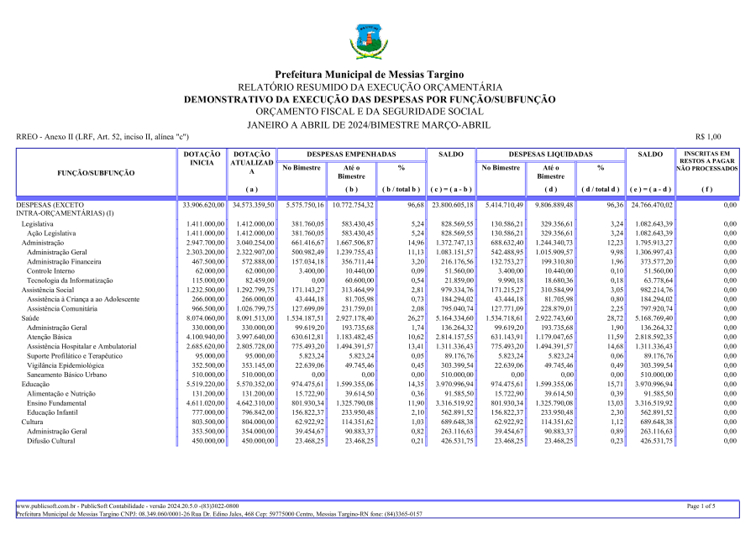
Task: Click the municipal coat of arms emblem
Action: pyautogui.click(x=369, y=38)
